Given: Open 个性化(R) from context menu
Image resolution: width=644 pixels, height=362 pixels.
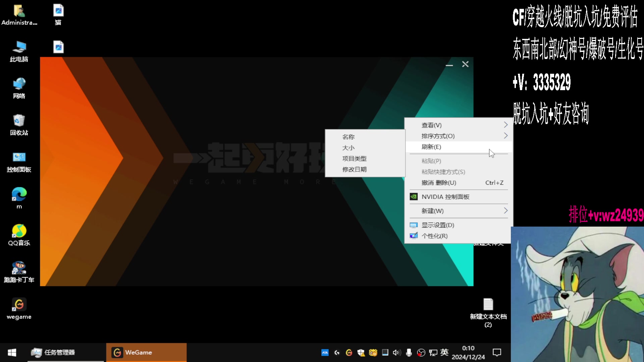Looking at the screenshot, I should [459, 236].
